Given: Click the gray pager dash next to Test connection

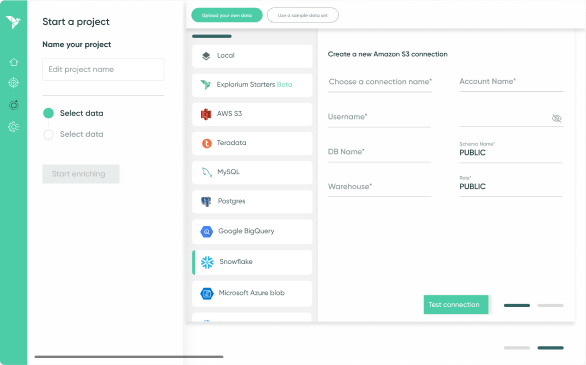Looking at the screenshot, I should click(550, 306).
